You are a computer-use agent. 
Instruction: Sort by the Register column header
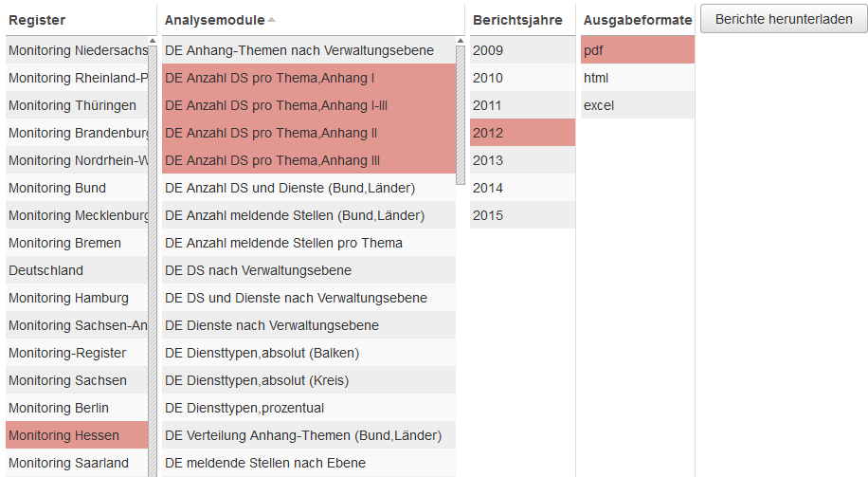[x=37, y=20]
